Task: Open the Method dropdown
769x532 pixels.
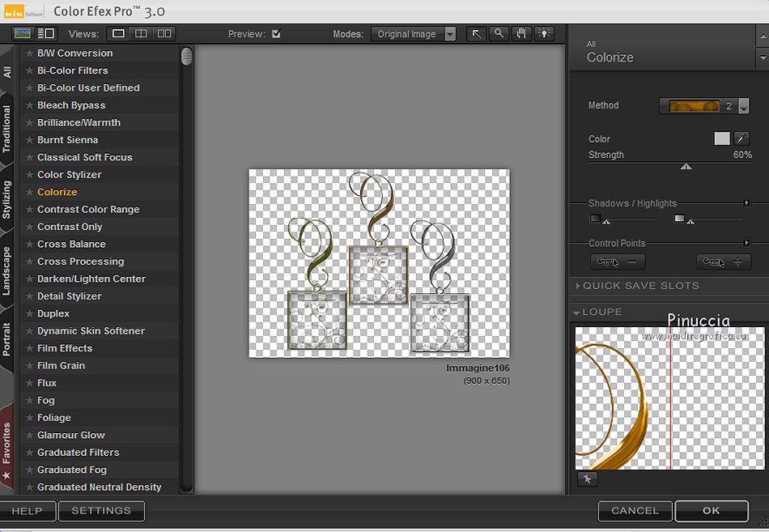Action: tap(743, 106)
